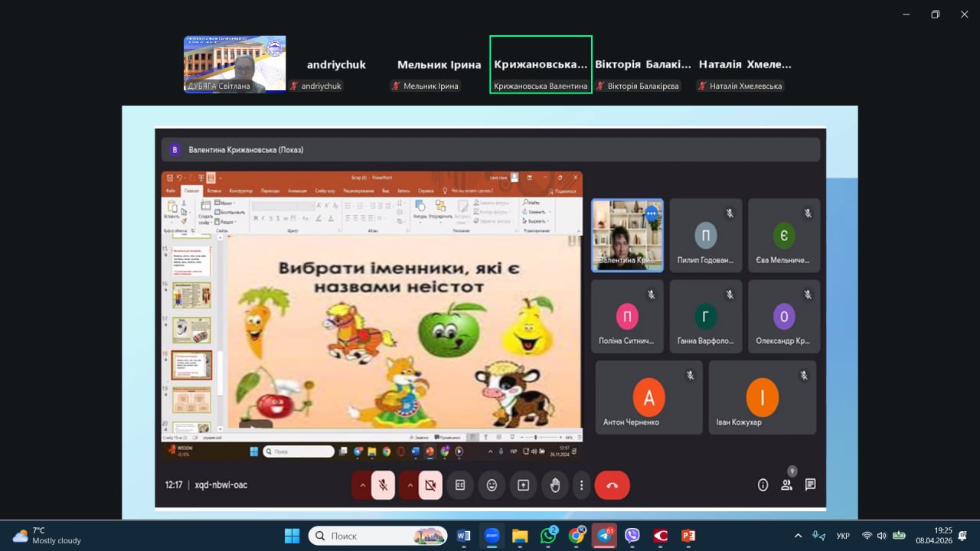Toggle the closed captions button
The width and height of the screenshot is (980, 551).
tap(460, 485)
